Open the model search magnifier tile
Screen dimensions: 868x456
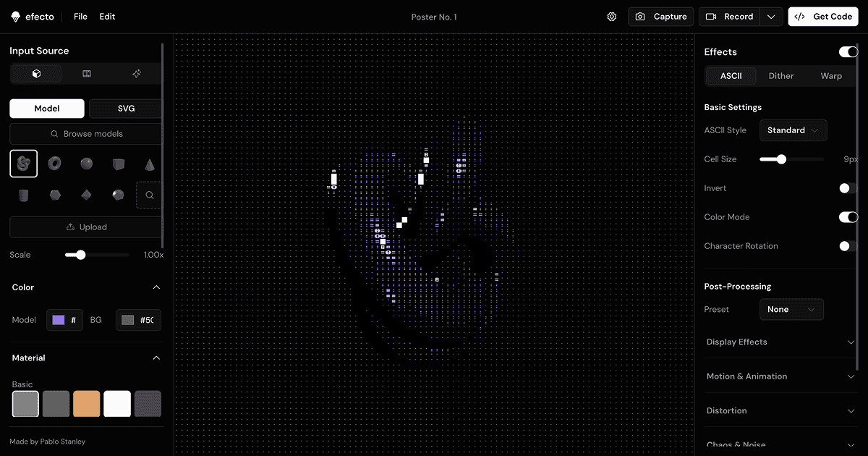pyautogui.click(x=149, y=195)
